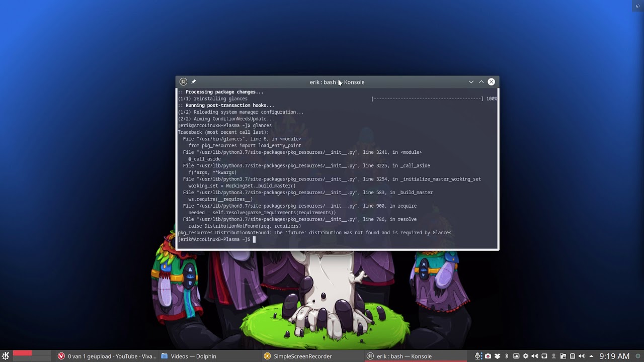Viewport: 644px width, 362px height.
Task: Click the 'erik : bash — Konsole' title text
Action: (337, 82)
